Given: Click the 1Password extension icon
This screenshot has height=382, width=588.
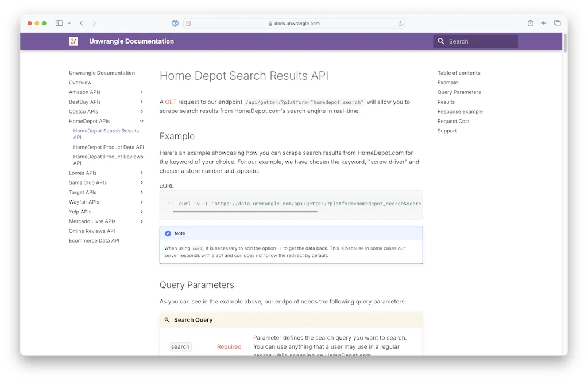Looking at the screenshot, I should click(x=175, y=24).
